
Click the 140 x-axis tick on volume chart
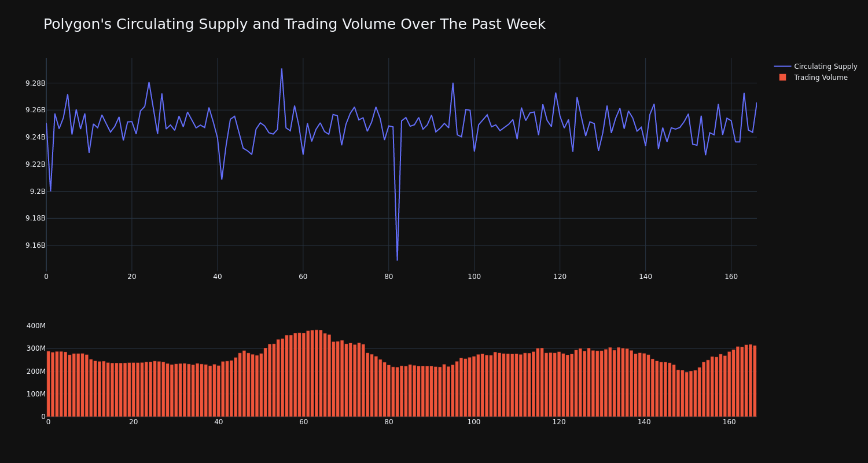coord(644,422)
